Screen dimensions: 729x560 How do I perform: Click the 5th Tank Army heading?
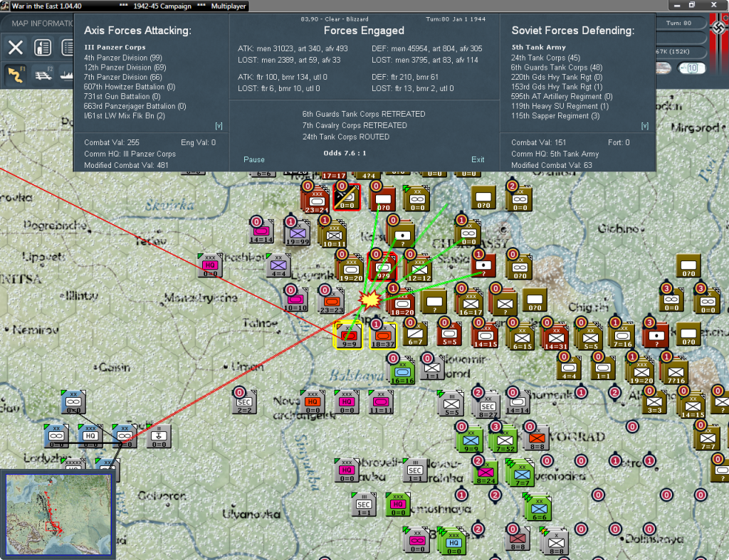point(539,48)
